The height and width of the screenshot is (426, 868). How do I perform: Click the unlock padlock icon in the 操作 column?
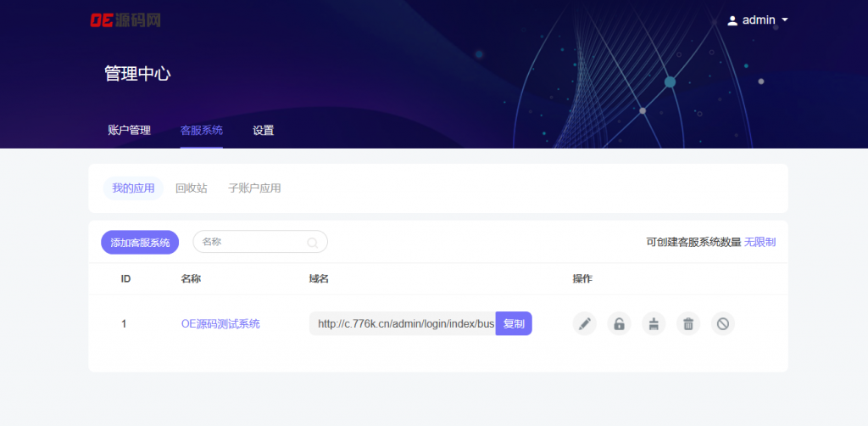(x=619, y=323)
